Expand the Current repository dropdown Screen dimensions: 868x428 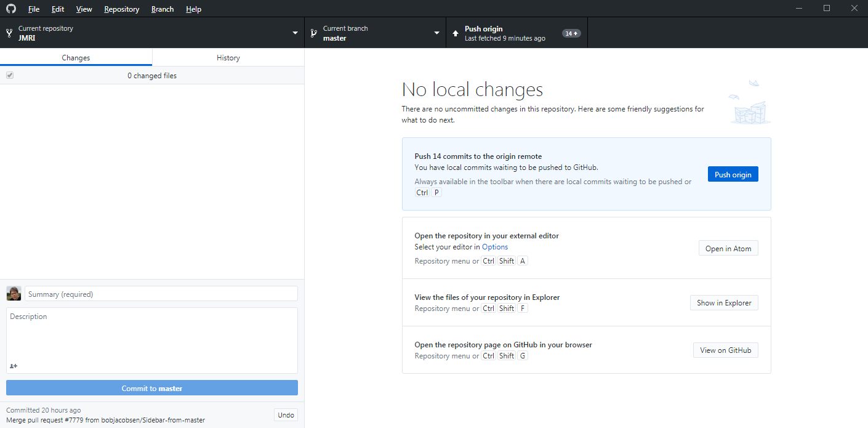tap(295, 33)
